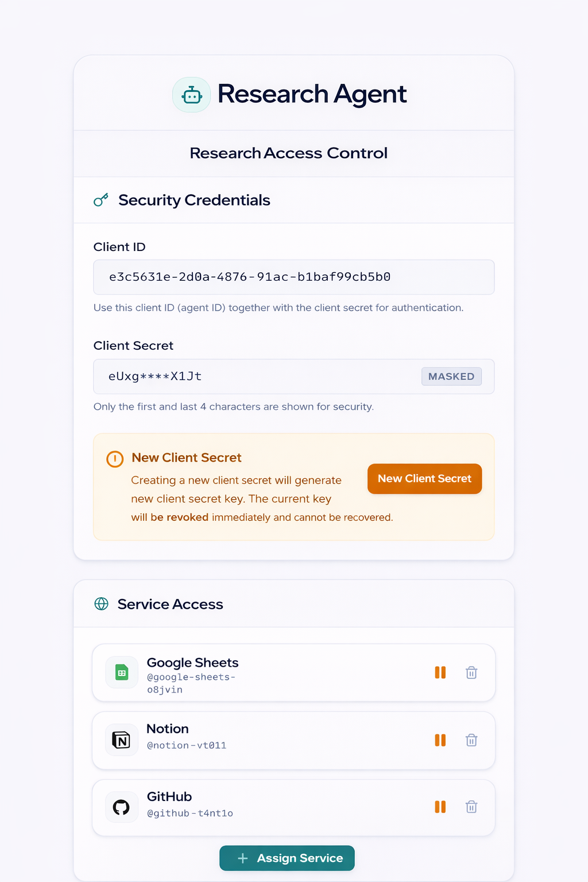Click the MASKED badge
588x882 pixels.
tap(451, 377)
